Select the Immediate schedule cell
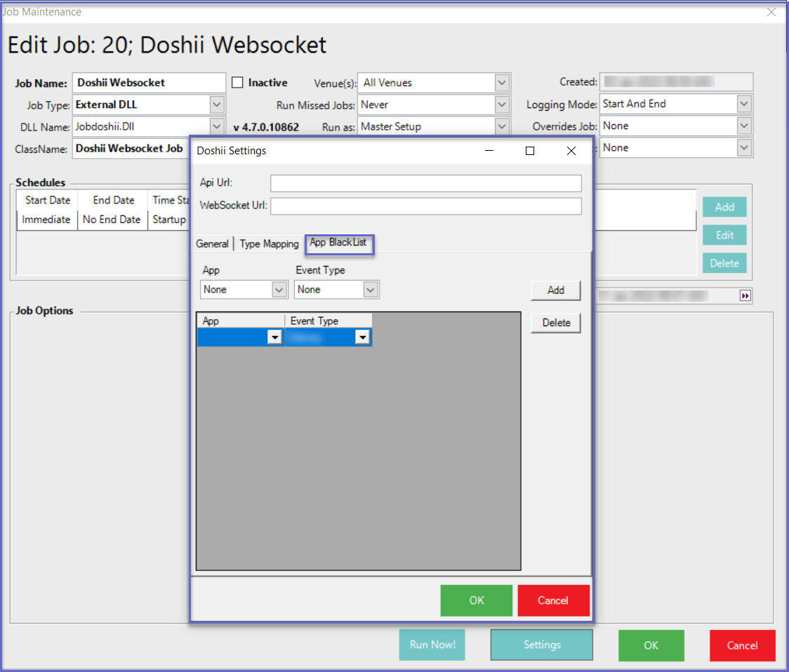This screenshot has height=672, width=789. (x=47, y=220)
